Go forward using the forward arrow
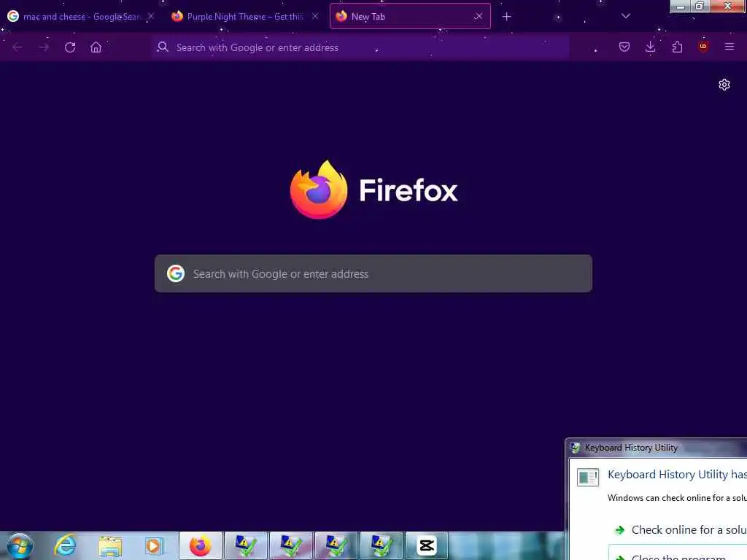The image size is (747, 560). point(44,47)
